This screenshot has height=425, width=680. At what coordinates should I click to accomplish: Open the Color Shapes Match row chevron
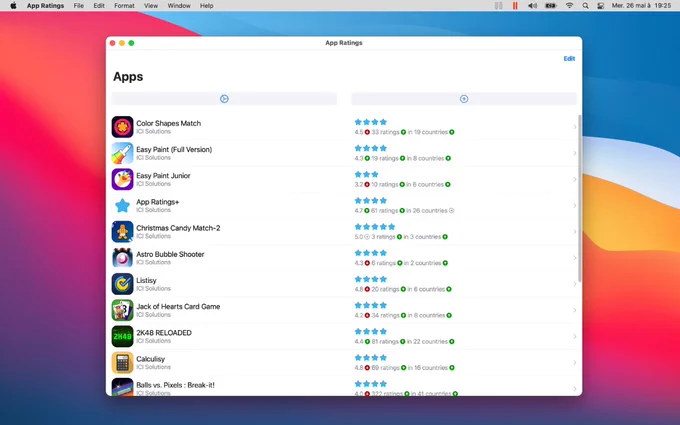[575, 127]
